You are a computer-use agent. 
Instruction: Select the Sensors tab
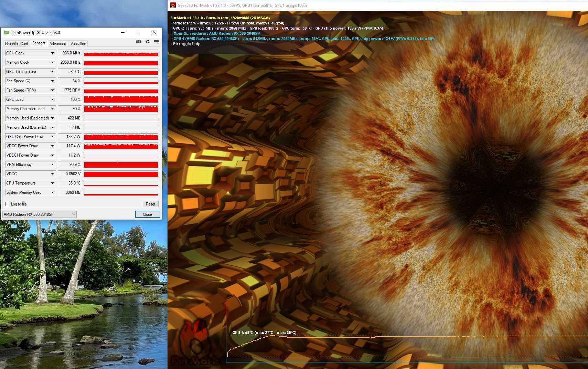coord(39,43)
